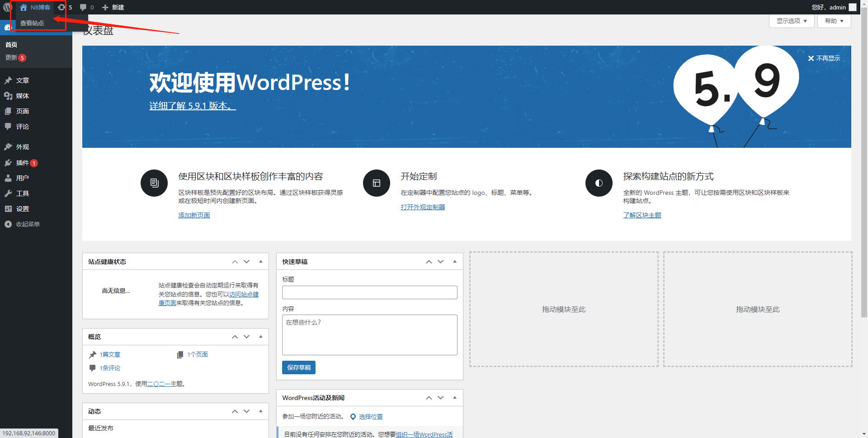Screen dimensions: 868x438
Task: Collapse the WordPress活动及新闻 panel
Action: (x=455, y=398)
